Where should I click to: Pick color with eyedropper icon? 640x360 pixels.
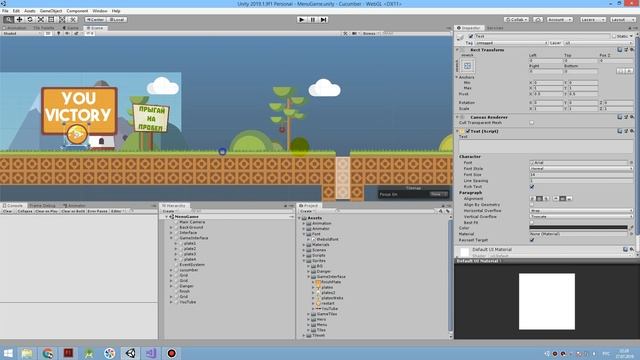631,227
